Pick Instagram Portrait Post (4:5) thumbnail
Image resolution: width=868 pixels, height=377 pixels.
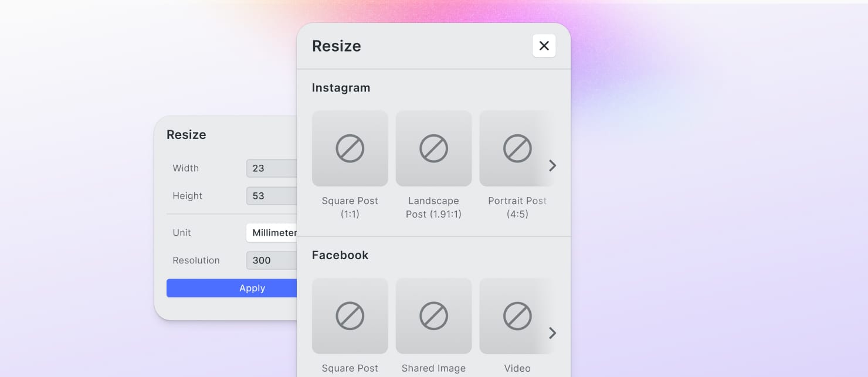[517, 148]
